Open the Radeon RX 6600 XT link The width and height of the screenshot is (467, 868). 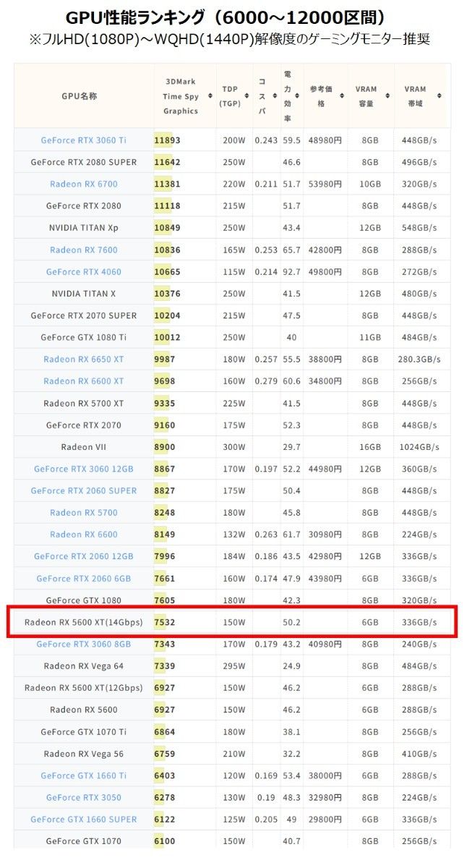(84, 381)
